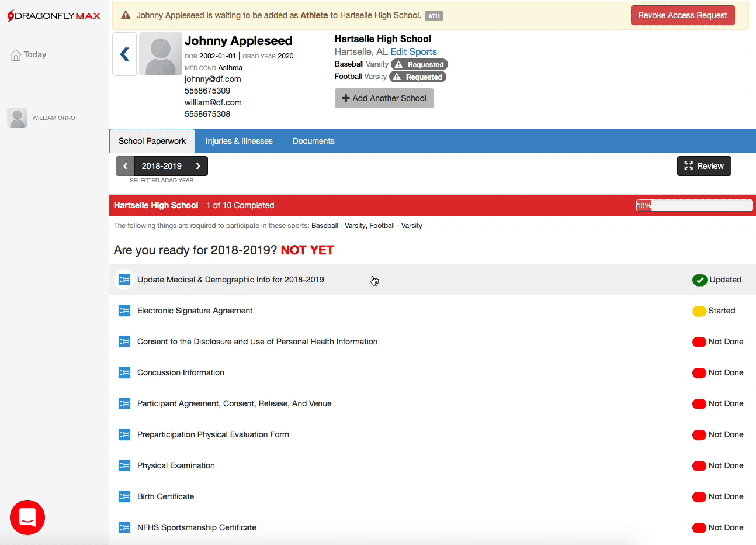Click the DragonFly MAX logo
This screenshot has height=545, width=756.
tap(54, 16)
